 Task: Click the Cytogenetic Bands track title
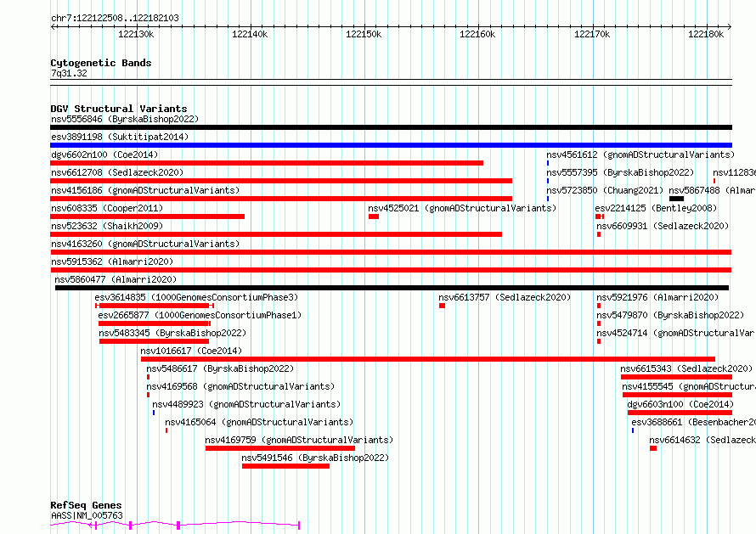pos(101,63)
